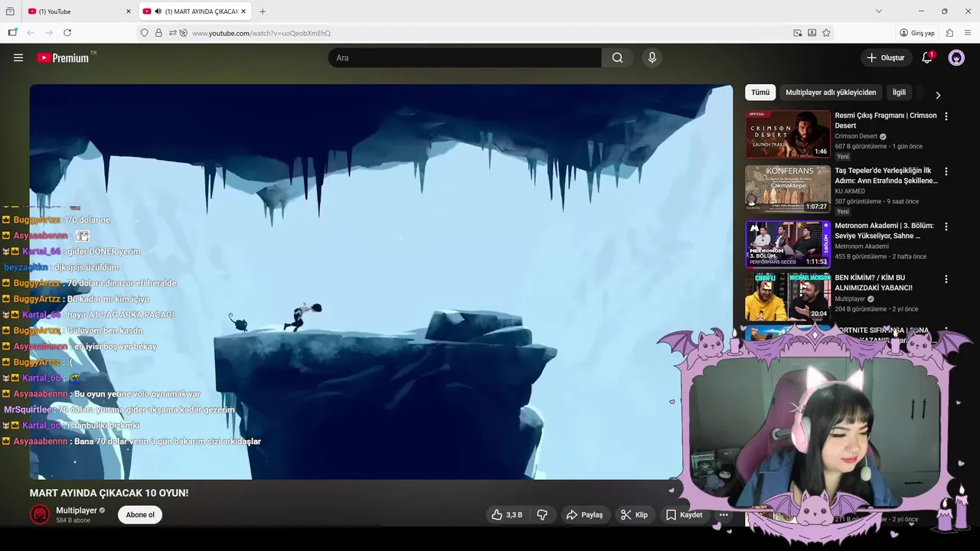Screen dimensions: 980x551
Task: Mute tab via speaker icon
Action: pos(158,11)
